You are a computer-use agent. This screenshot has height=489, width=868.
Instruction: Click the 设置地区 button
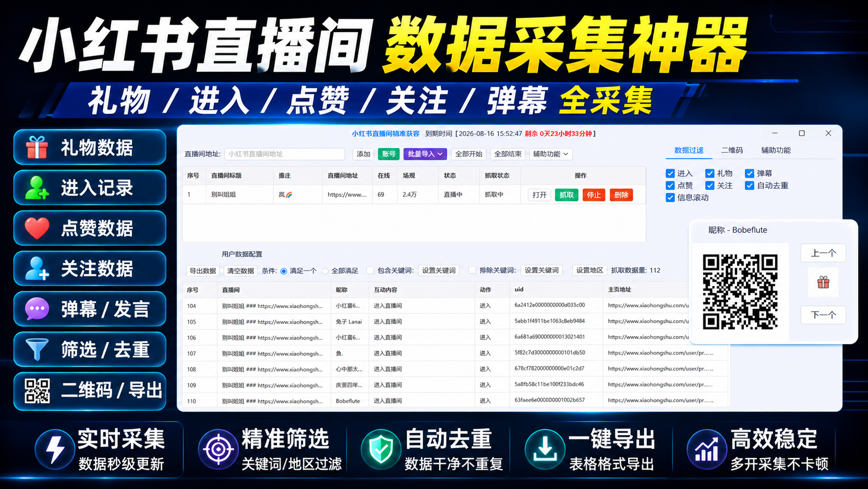(x=589, y=270)
